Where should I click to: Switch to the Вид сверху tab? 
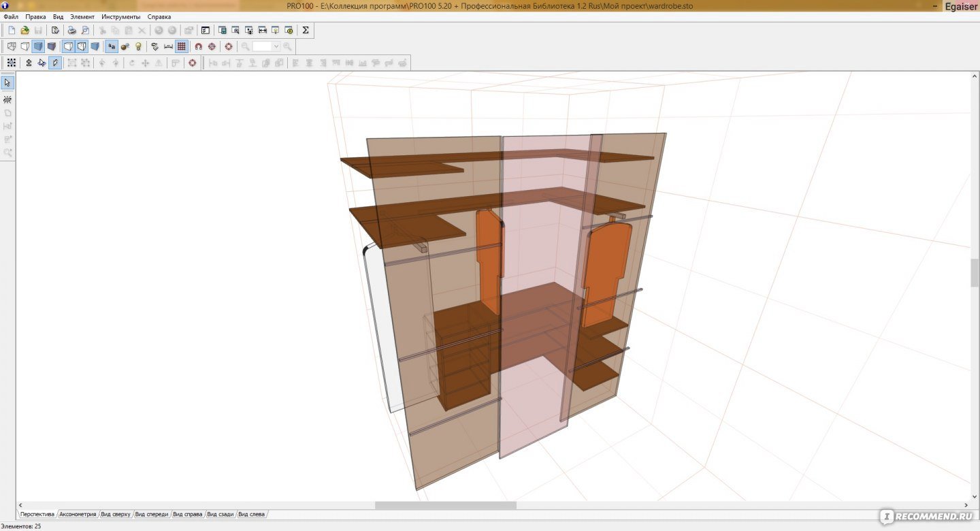116,514
